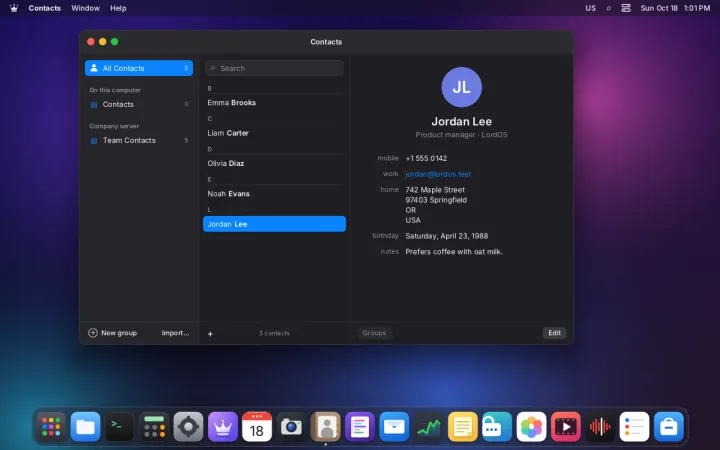
Task: Click the date and time in menu bar
Action: (675, 8)
